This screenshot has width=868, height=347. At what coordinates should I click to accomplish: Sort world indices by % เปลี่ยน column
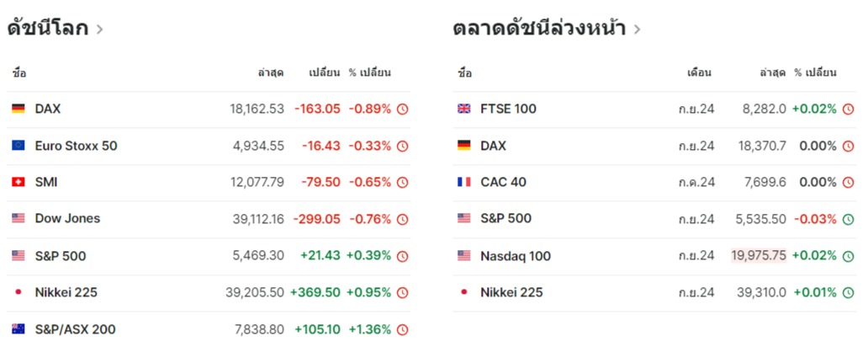click(x=370, y=72)
